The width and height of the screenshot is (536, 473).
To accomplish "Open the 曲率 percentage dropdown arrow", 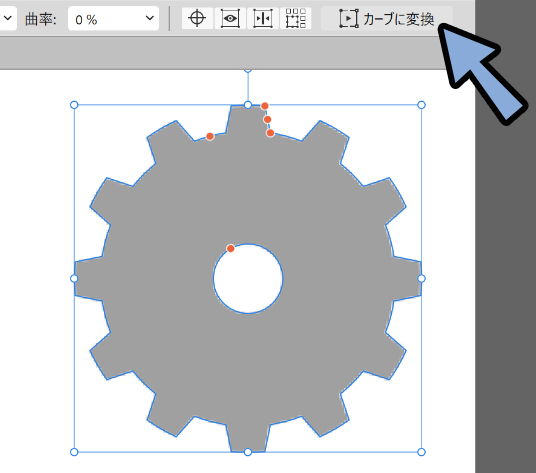I will click(149, 18).
